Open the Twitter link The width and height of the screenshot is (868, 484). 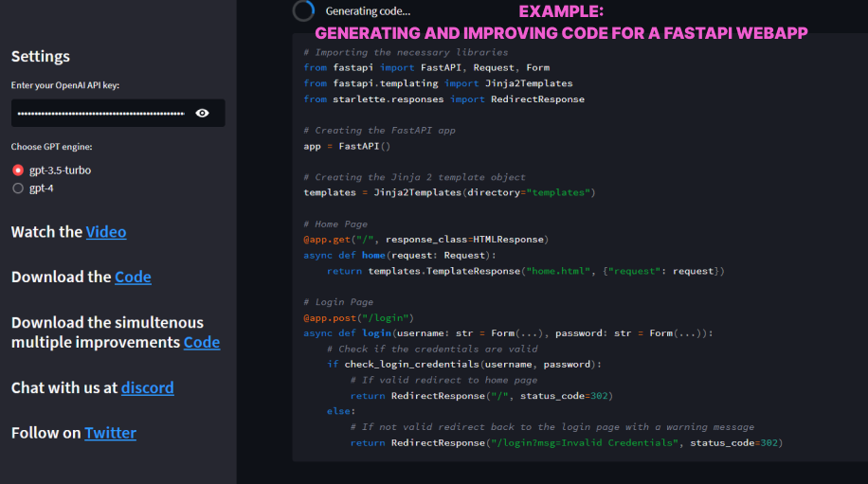(110, 433)
